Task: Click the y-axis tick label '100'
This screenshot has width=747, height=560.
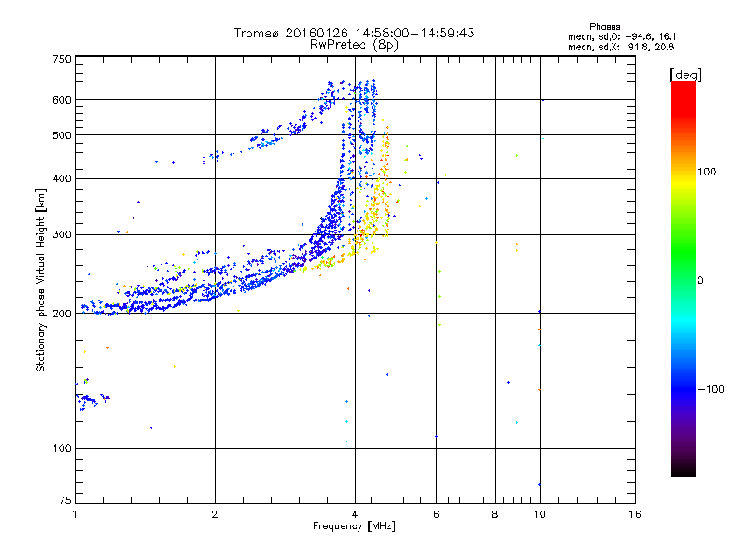Action: click(62, 449)
